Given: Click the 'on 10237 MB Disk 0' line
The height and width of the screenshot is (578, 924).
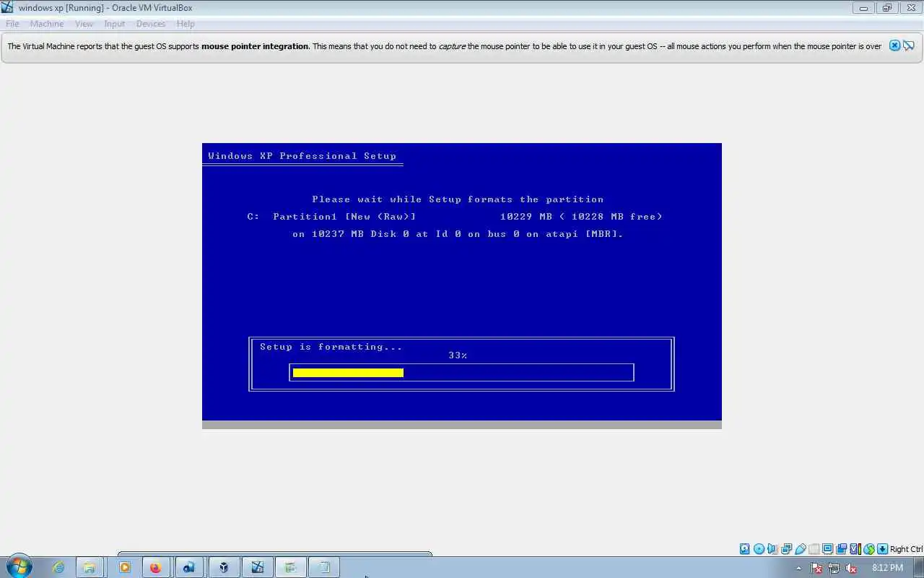Looking at the screenshot, I should coord(458,234).
